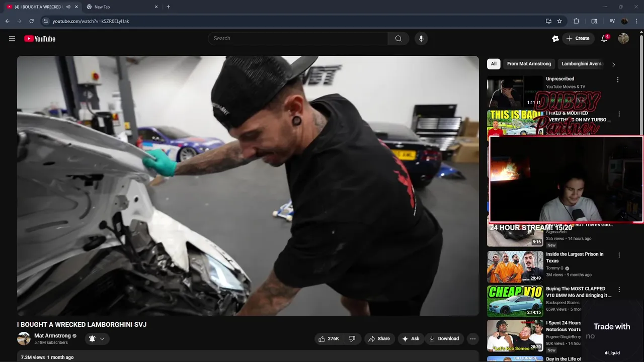The width and height of the screenshot is (644, 362).
Task: Like the video with 276K likes
Action: pos(329,339)
